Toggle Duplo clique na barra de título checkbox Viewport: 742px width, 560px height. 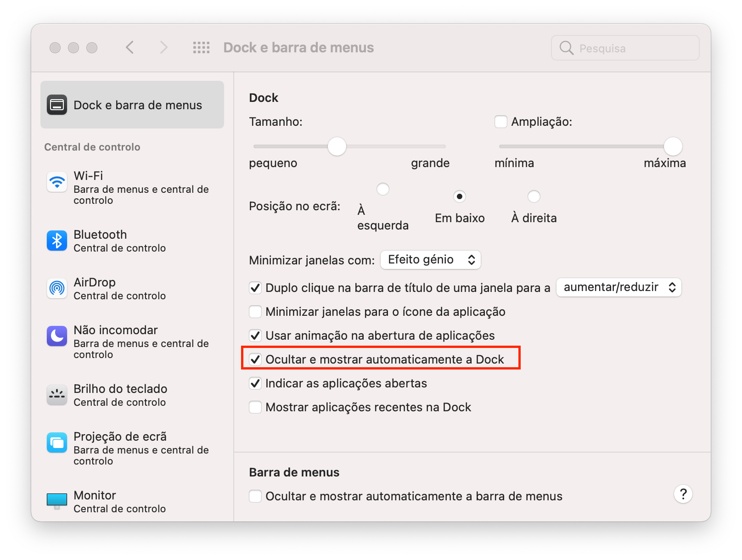[x=255, y=288]
